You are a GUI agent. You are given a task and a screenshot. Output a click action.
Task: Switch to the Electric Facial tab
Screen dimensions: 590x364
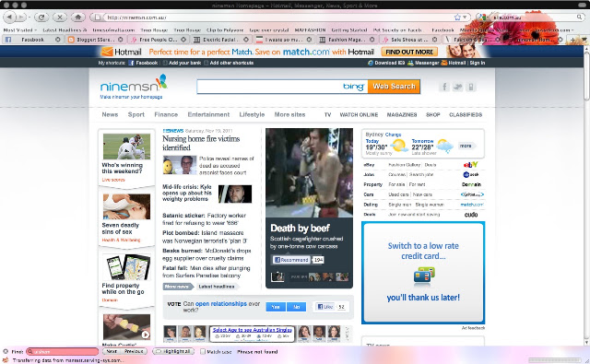pyautogui.click(x=220, y=40)
